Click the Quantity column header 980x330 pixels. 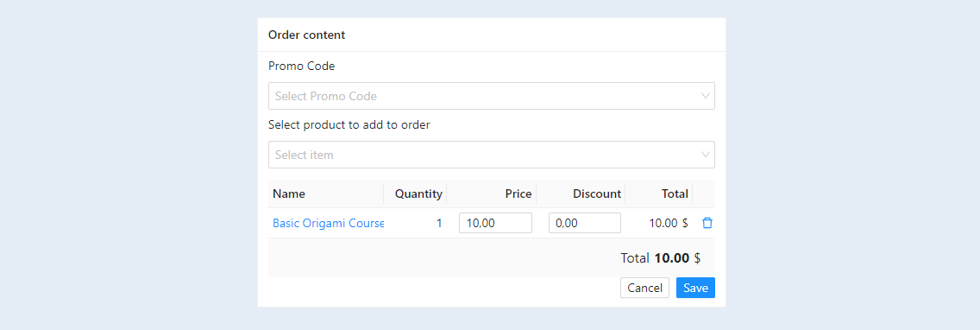click(418, 194)
